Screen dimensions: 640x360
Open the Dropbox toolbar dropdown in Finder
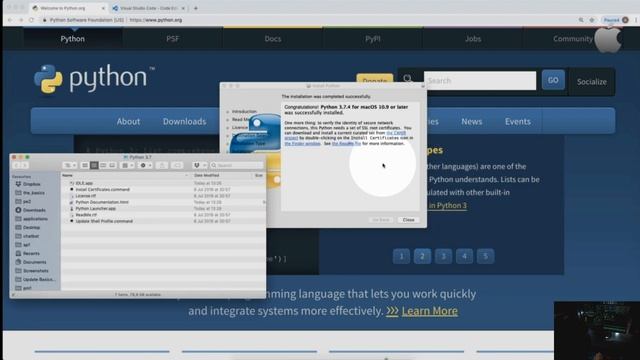tap(199, 165)
